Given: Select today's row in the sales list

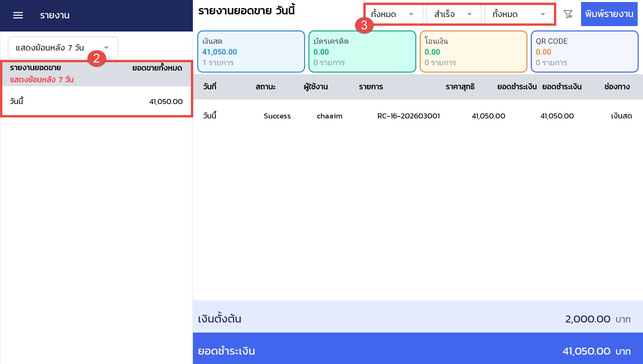Looking at the screenshot, I should coord(96,101).
